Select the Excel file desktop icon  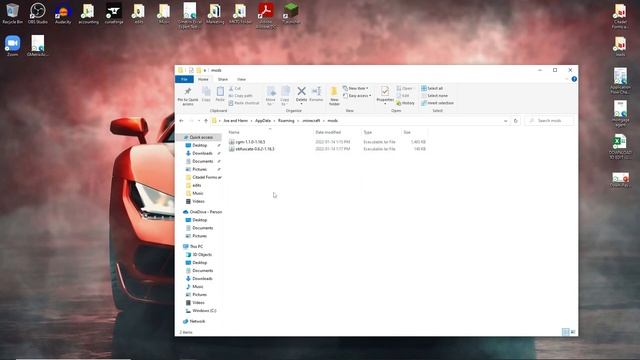coord(620,147)
